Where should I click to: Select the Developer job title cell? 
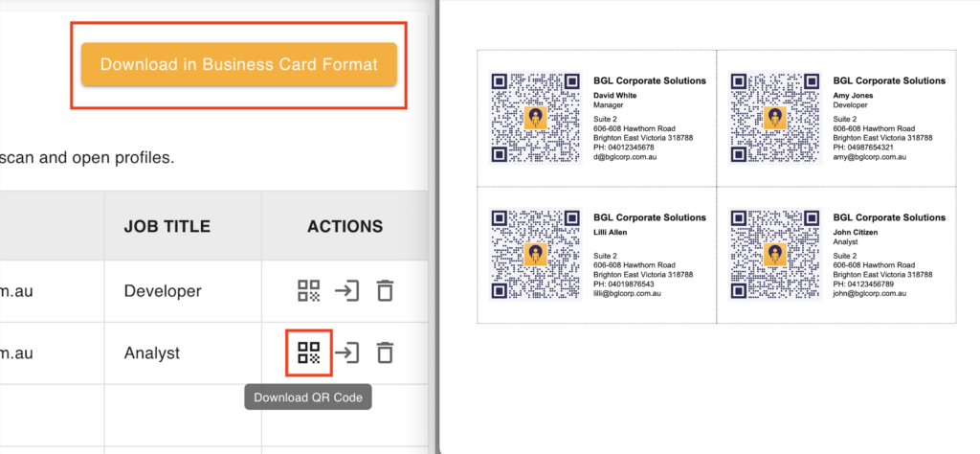(163, 291)
